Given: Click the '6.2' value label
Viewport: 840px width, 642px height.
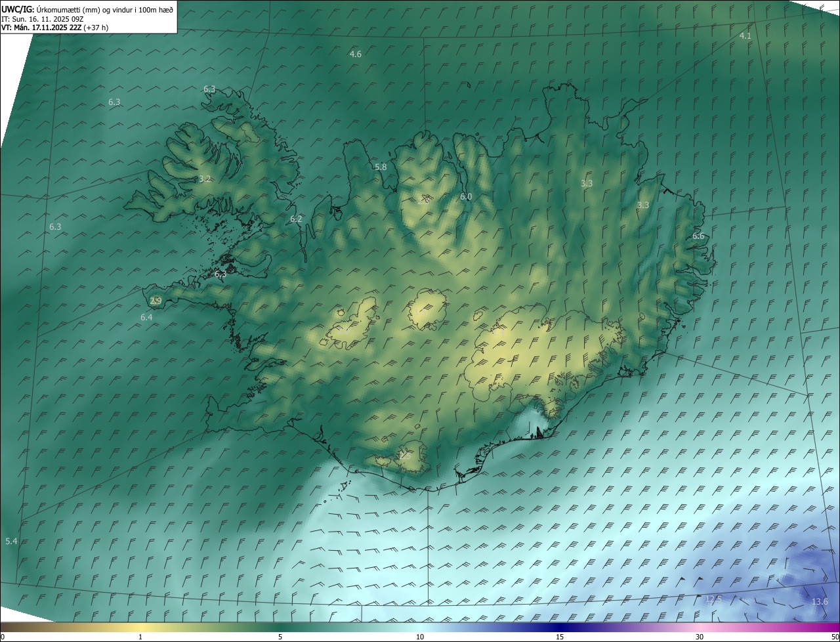Looking at the screenshot, I should (x=296, y=219).
